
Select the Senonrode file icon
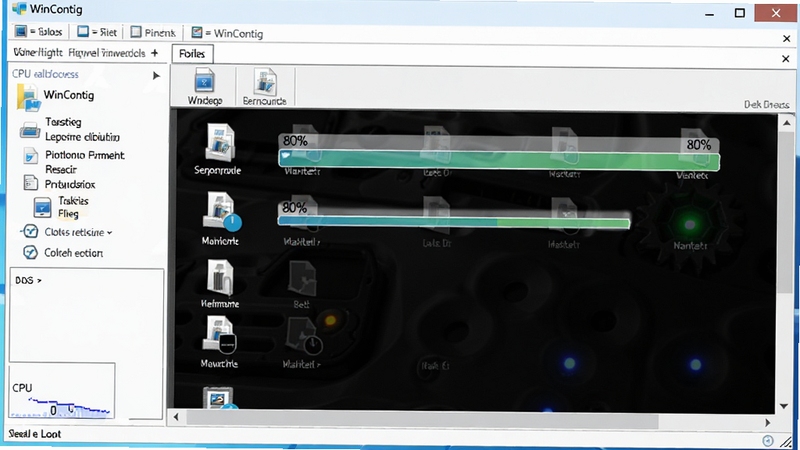[219, 143]
